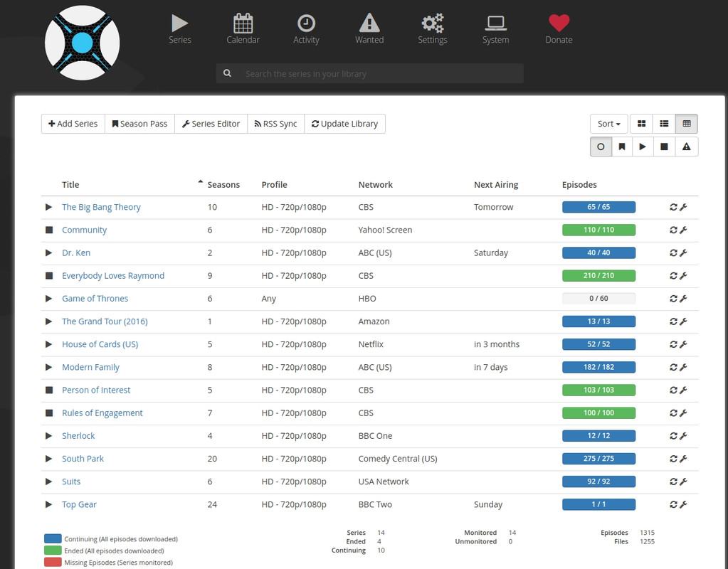
Task: Open Settings from the top navigation
Action: (432, 29)
